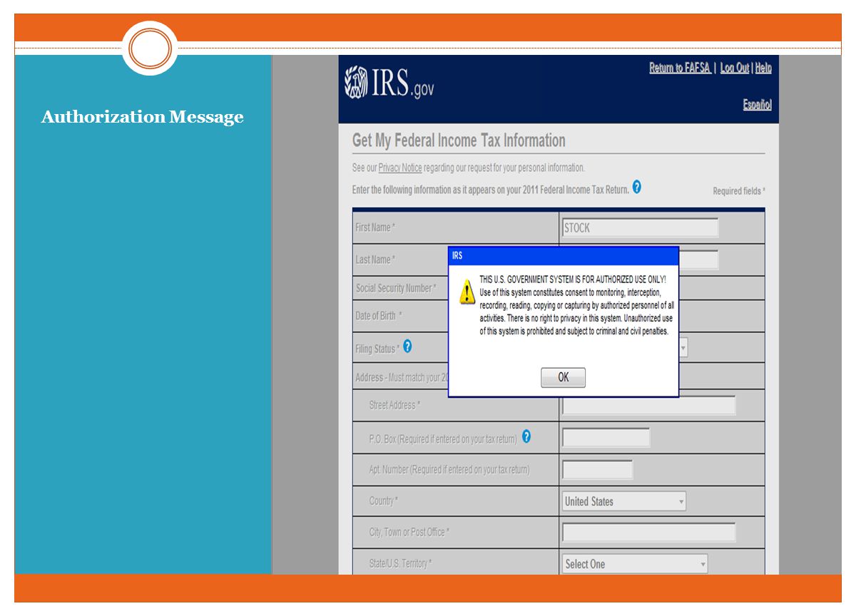Open the State/U.S. Territory Select One dropdown
The height and width of the screenshot is (616, 856).
pos(635,564)
